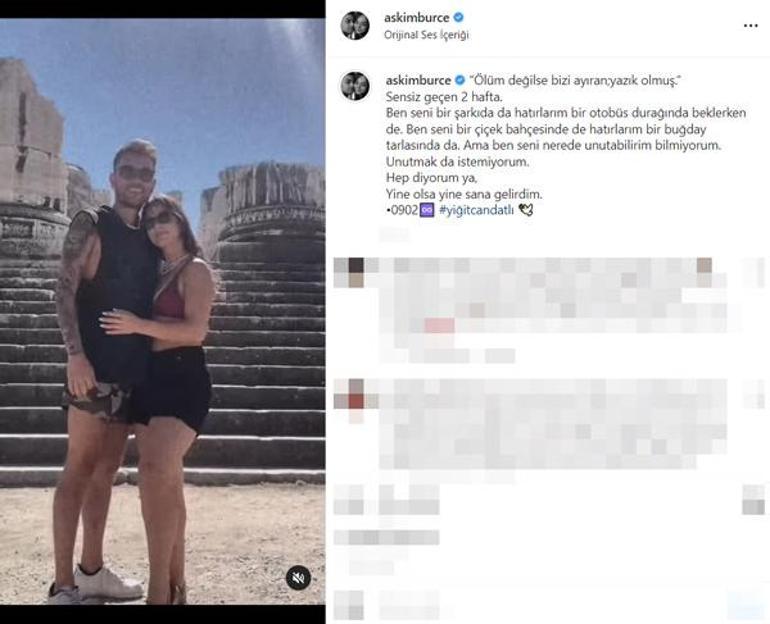Open the Orijinal Ses İçeriği audio link
Viewport: 770px width, 624px height.
point(426,35)
